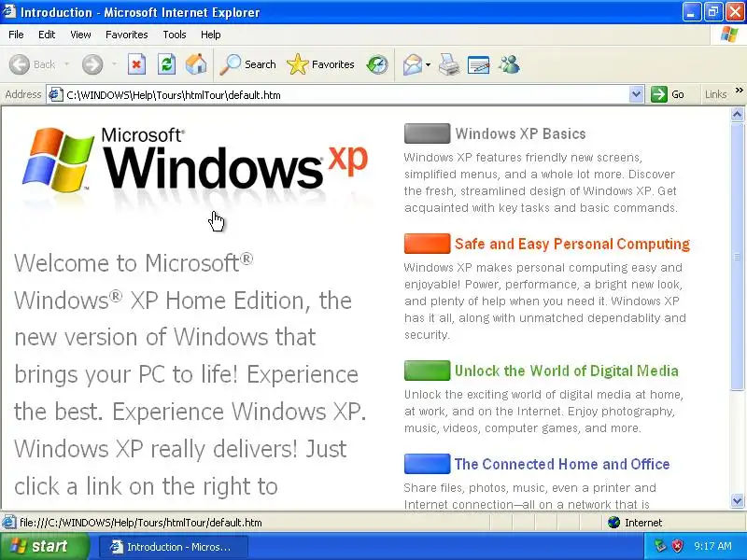This screenshot has height=560, width=747.
Task: Open the Windows Start button
Action: click(44, 546)
